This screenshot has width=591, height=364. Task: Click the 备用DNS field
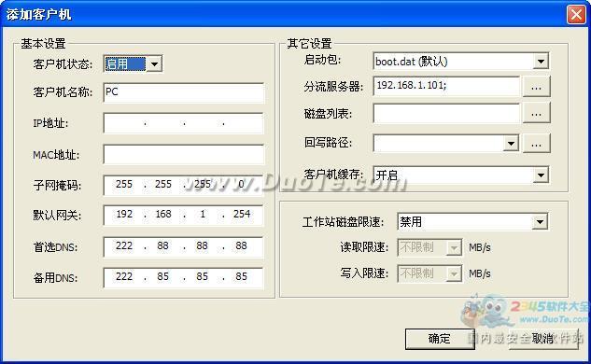coord(183,278)
